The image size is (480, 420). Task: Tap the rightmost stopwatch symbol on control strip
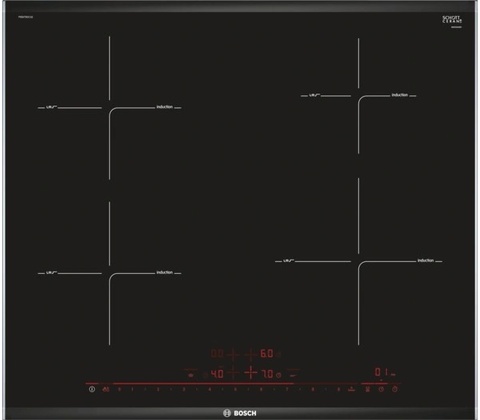395,389
